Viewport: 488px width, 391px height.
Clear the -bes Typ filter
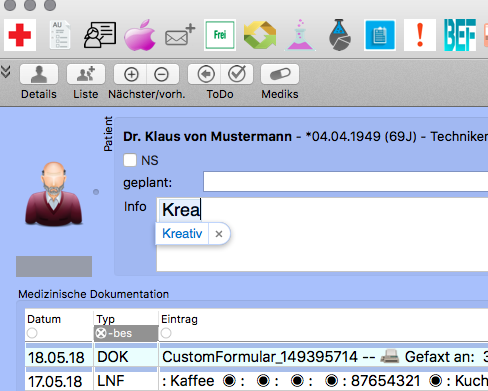click(x=101, y=333)
